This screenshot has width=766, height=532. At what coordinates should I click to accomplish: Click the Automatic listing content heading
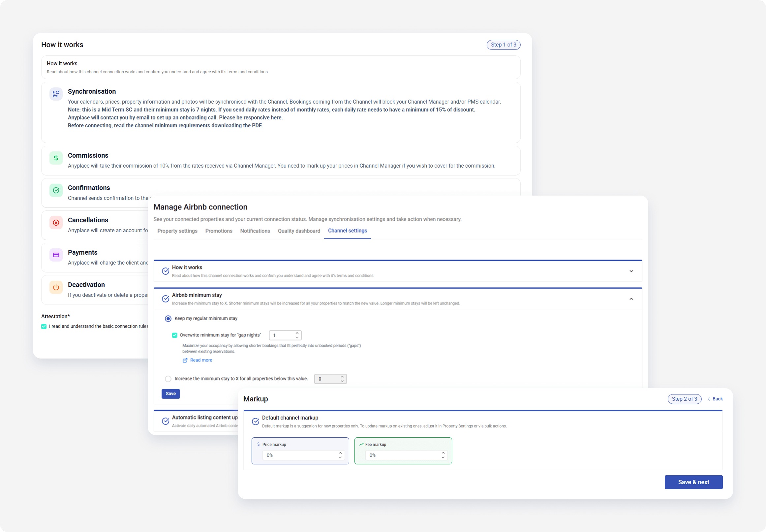click(x=205, y=417)
